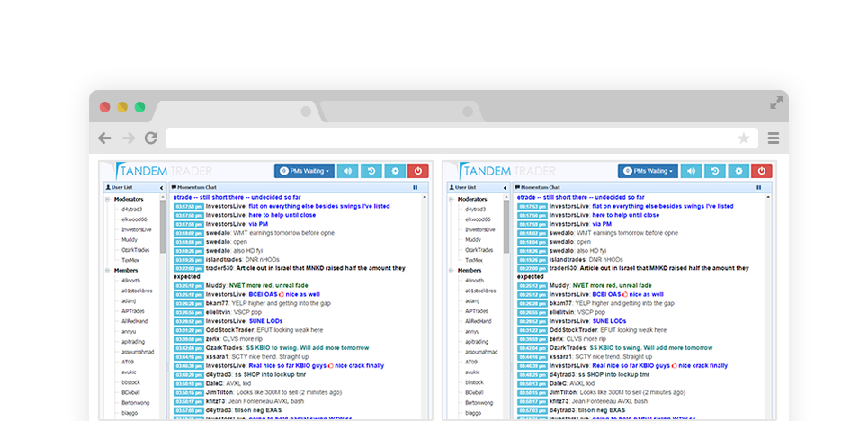Click OddStockTrader username in right chat
This screenshot has width=868, height=421.
(575, 330)
